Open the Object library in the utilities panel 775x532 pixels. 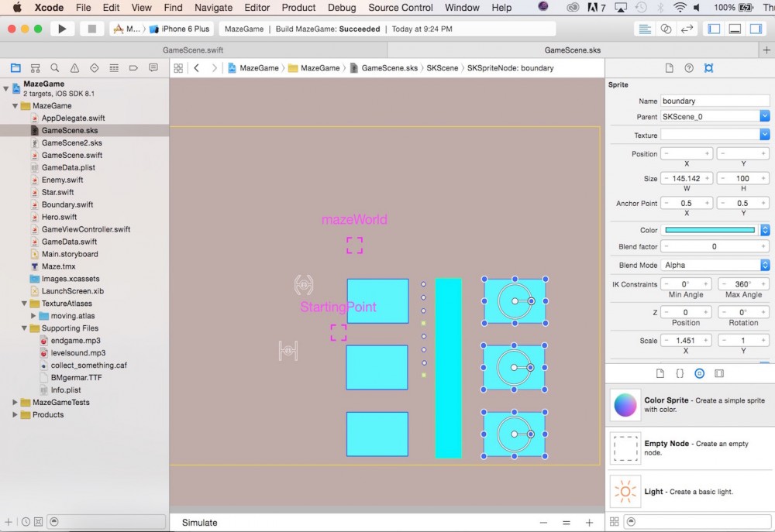click(x=700, y=373)
